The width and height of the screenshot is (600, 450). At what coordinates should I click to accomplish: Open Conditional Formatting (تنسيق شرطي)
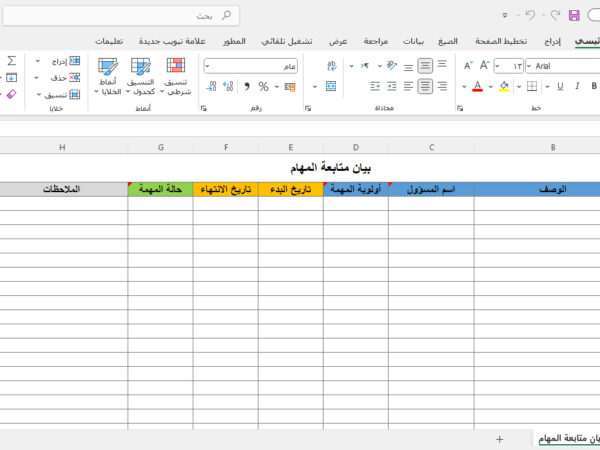click(176, 76)
